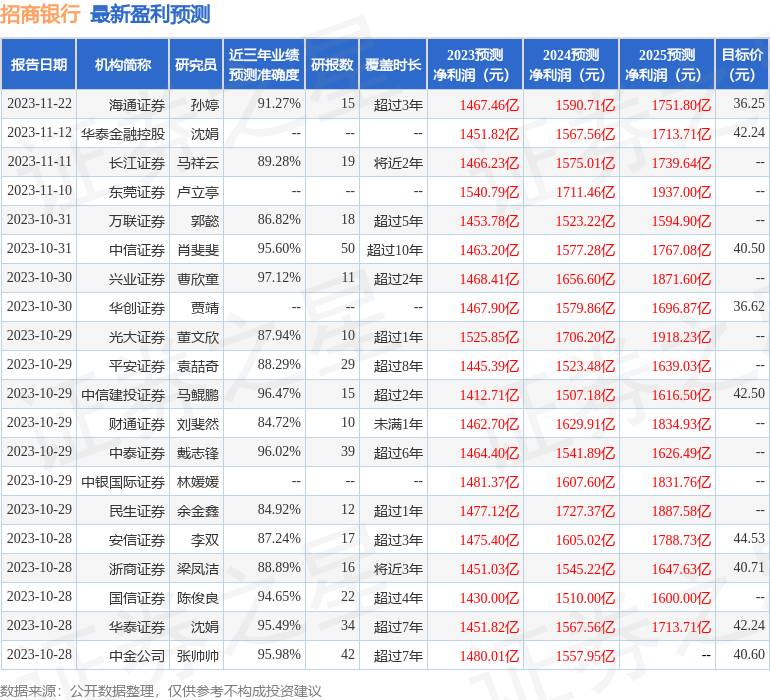Click the 1727.37亿 profit forecast
This screenshot has width=770, height=700.
pyautogui.click(x=585, y=510)
